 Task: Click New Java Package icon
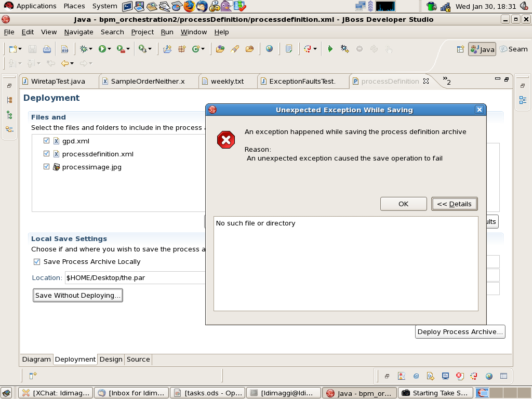pos(182,49)
